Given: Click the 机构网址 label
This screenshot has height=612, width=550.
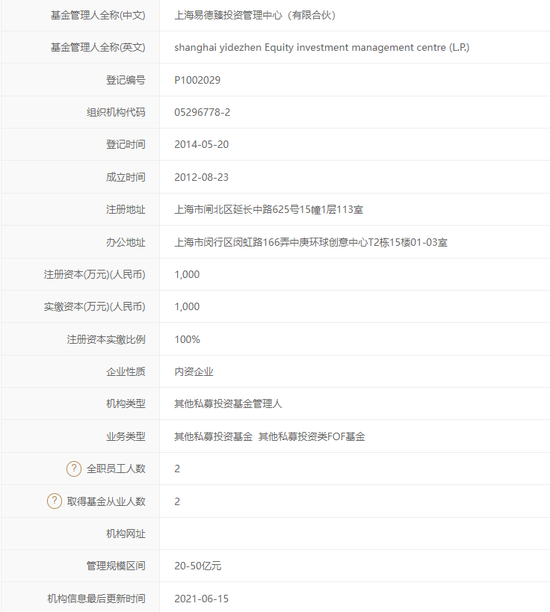Looking at the screenshot, I should point(126,534).
